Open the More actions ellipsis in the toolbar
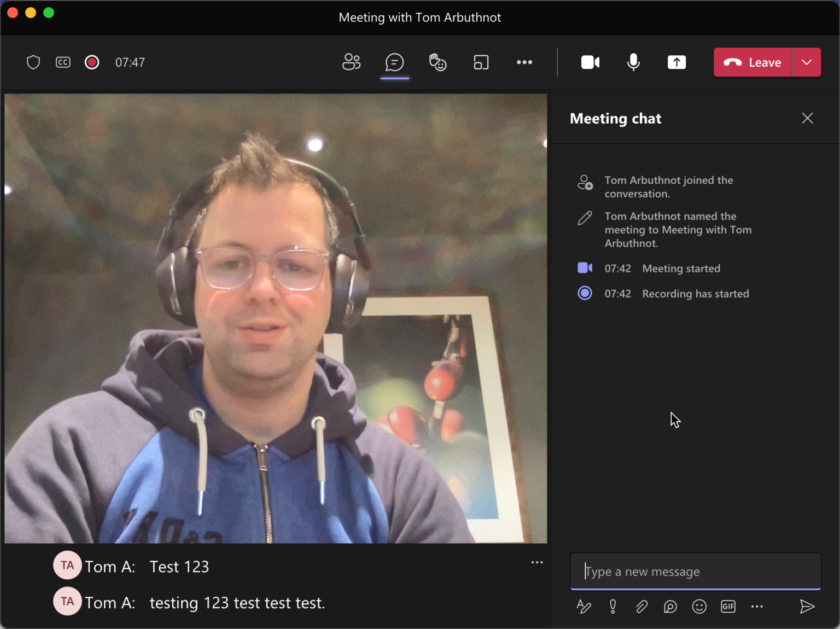Screen dimensions: 840x629 [x=524, y=62]
